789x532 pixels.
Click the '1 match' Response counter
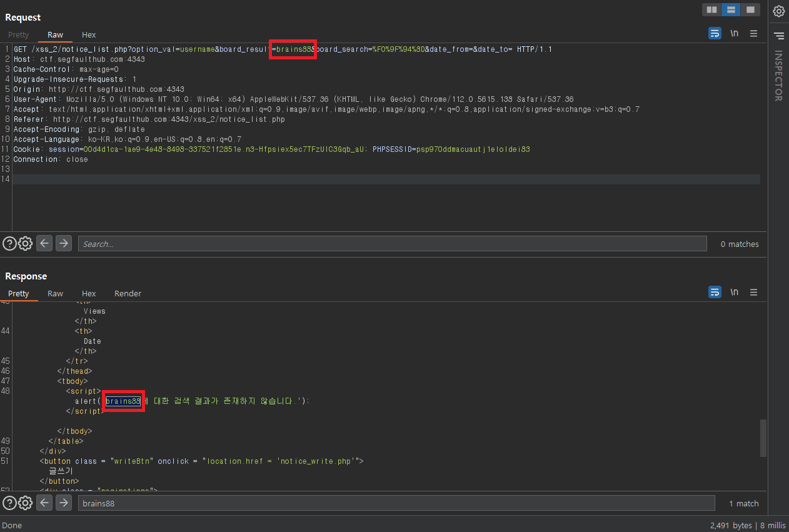click(744, 503)
